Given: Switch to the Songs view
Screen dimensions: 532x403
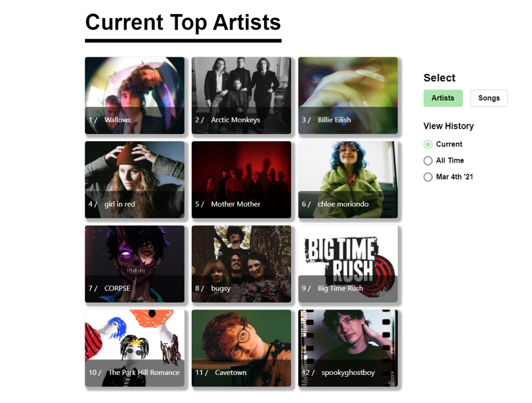Looking at the screenshot, I should pos(489,98).
